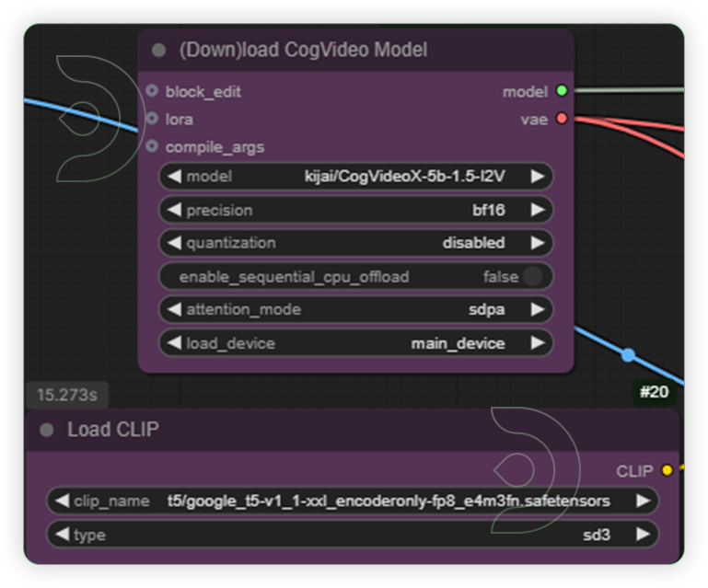Click next clip_name arrow
The width and height of the screenshot is (708, 588).
[x=643, y=501]
